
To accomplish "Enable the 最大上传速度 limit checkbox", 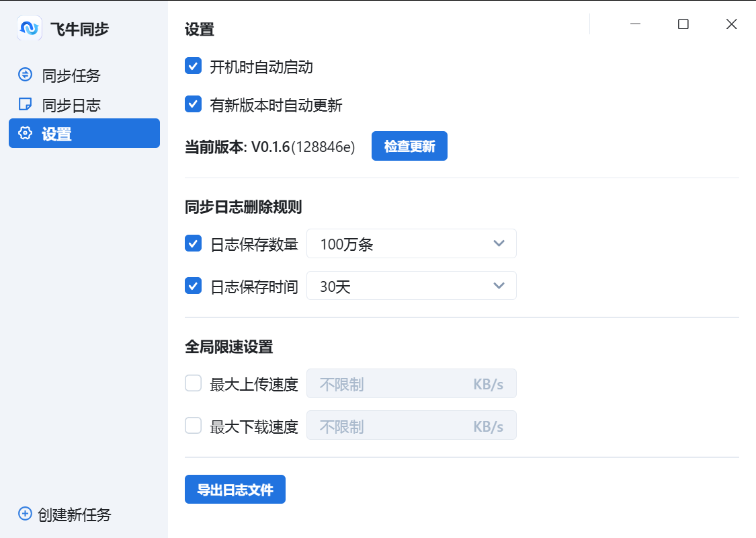I will click(193, 383).
